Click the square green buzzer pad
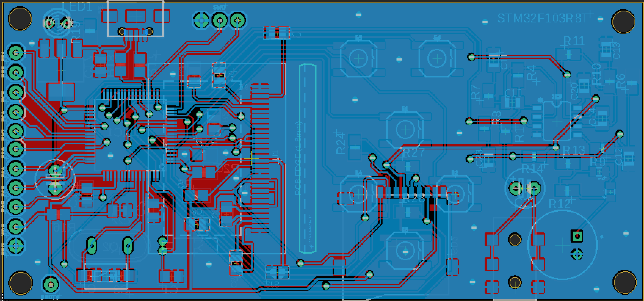The image size is (644, 301). click(x=577, y=236)
